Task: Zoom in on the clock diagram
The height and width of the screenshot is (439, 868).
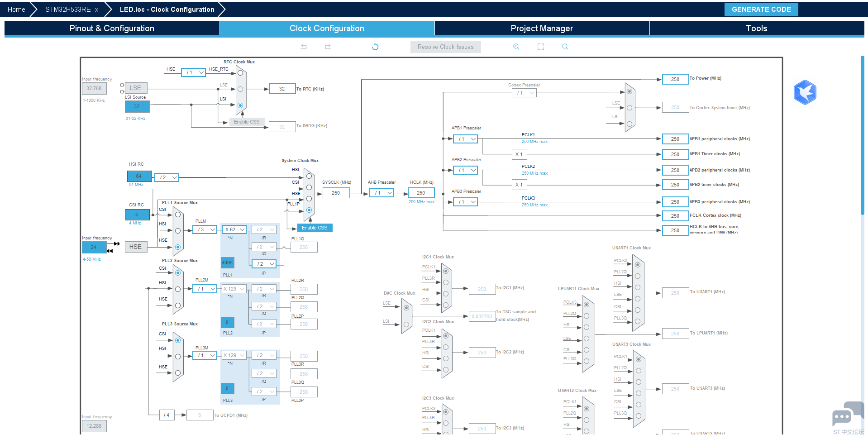Action: (516, 47)
